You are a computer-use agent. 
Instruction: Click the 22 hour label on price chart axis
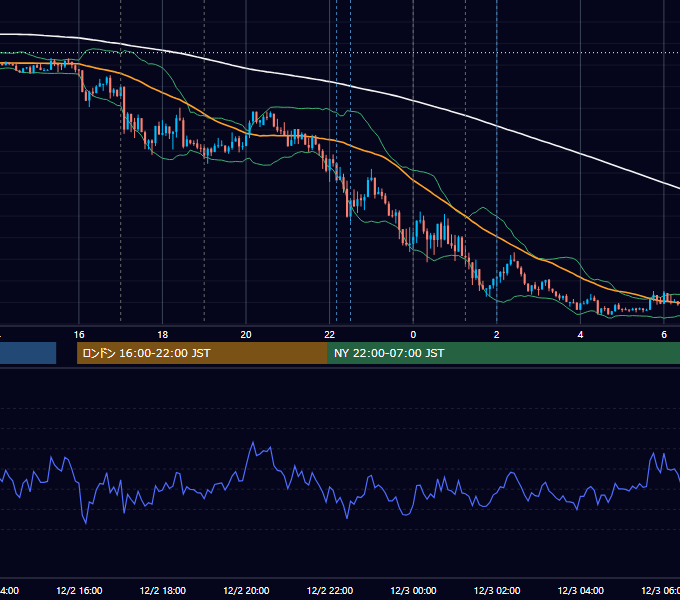click(330, 335)
